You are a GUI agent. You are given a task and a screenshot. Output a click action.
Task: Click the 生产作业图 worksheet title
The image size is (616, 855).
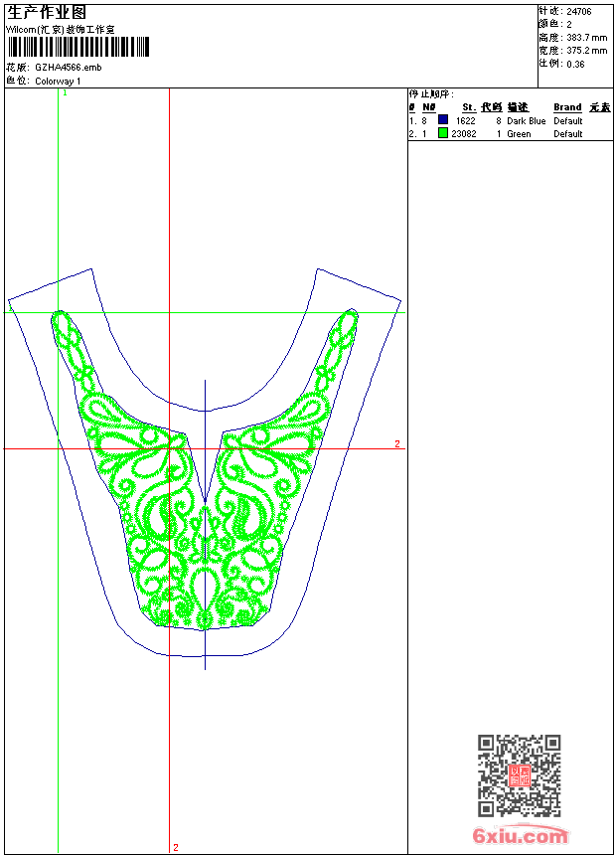[x=46, y=12]
